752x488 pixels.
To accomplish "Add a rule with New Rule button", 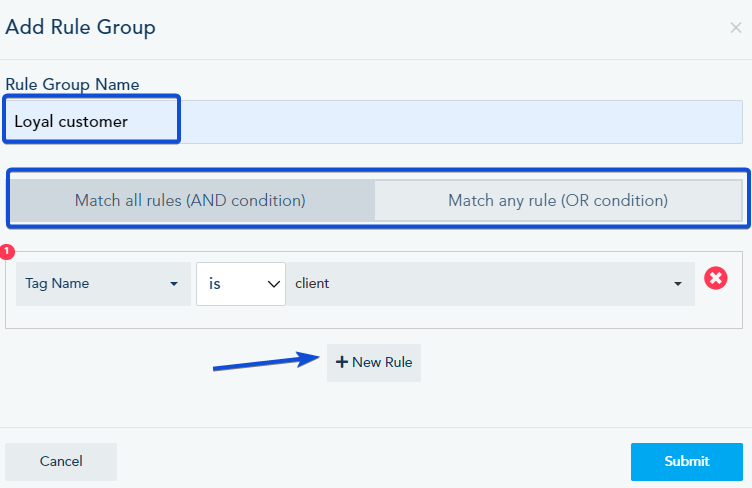I will (374, 362).
